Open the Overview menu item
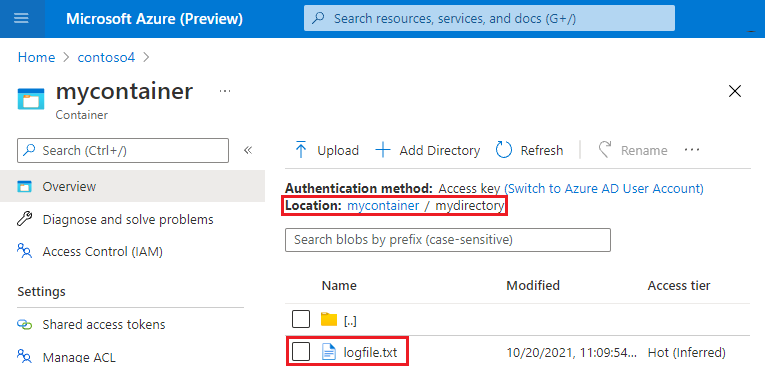Viewport: 765px width, 370px height. tap(132, 186)
